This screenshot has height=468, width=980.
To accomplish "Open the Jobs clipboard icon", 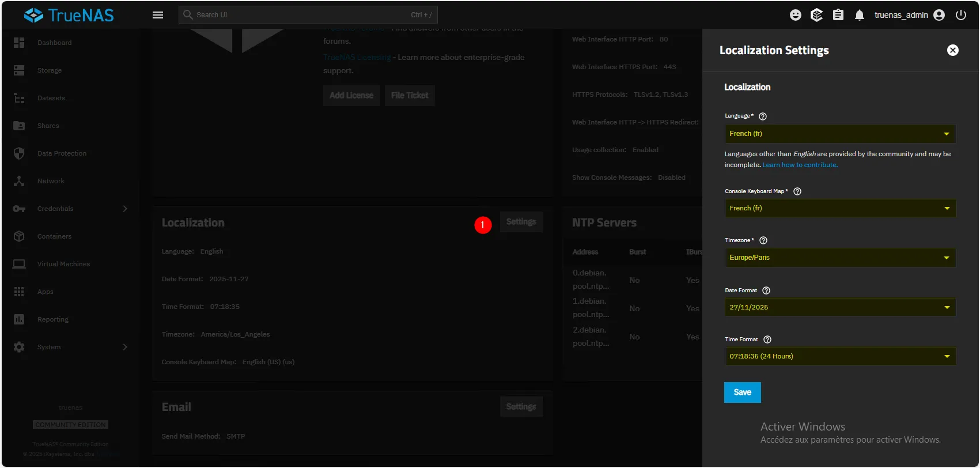I will [x=838, y=15].
